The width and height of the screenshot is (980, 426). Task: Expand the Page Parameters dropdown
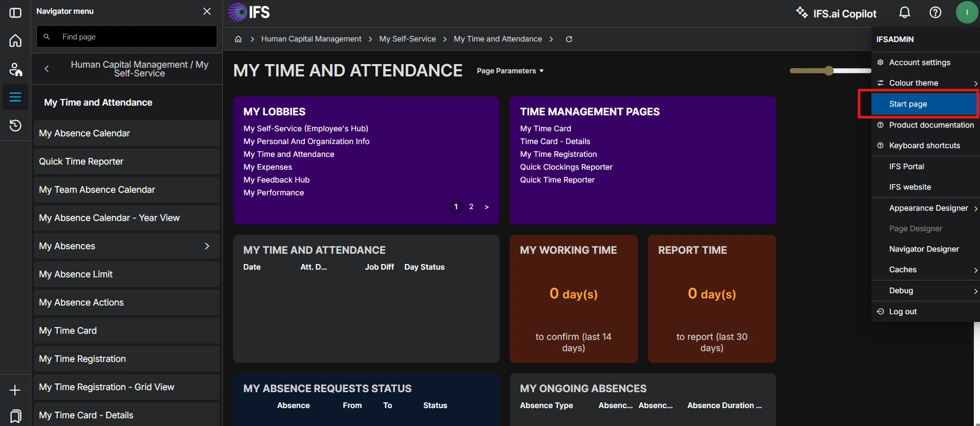[x=510, y=71]
